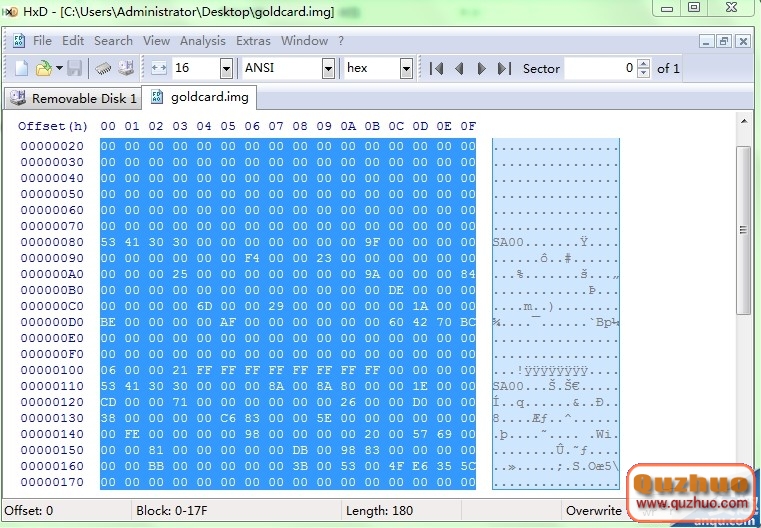Open the Edit menu

coord(73,41)
